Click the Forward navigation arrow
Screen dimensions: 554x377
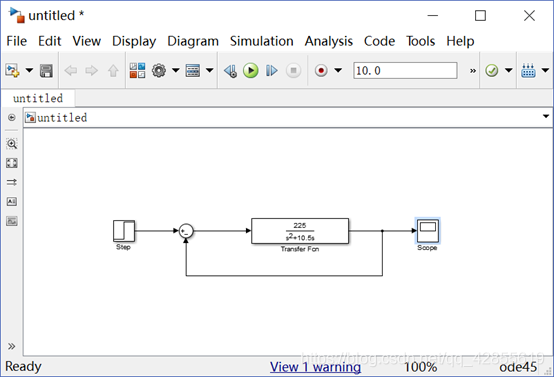(92, 71)
